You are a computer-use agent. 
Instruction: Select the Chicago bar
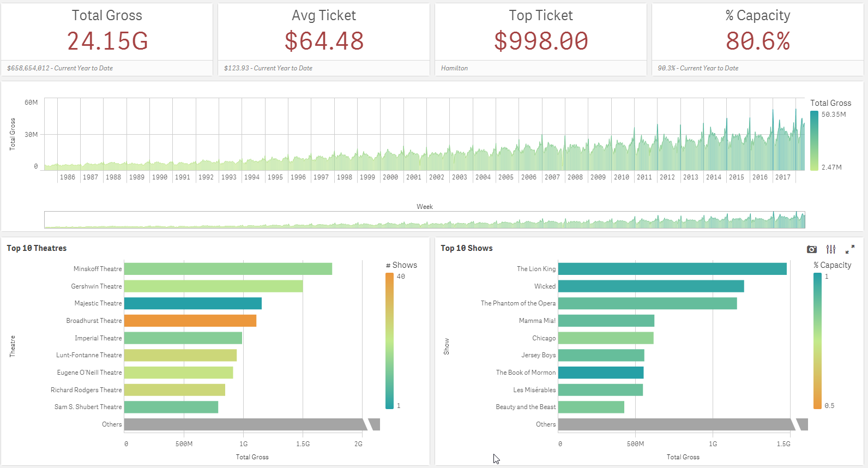click(x=606, y=338)
